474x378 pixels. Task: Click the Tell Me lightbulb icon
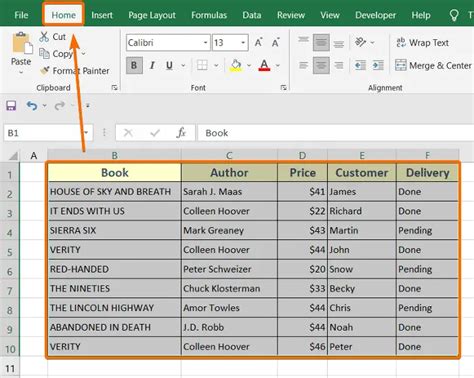click(454, 15)
